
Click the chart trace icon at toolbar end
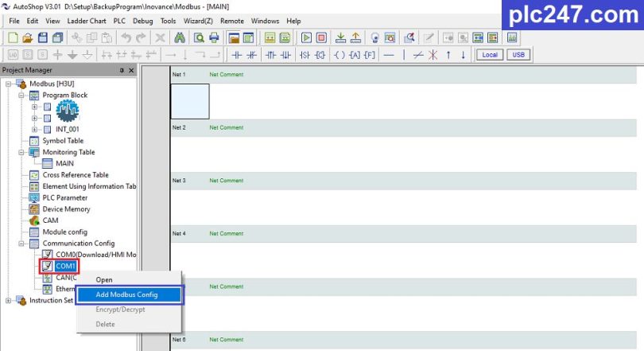point(512,38)
